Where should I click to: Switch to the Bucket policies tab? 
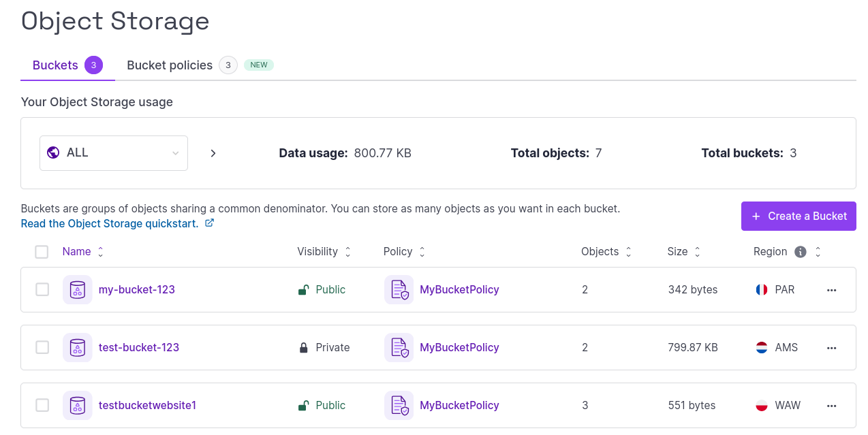170,65
